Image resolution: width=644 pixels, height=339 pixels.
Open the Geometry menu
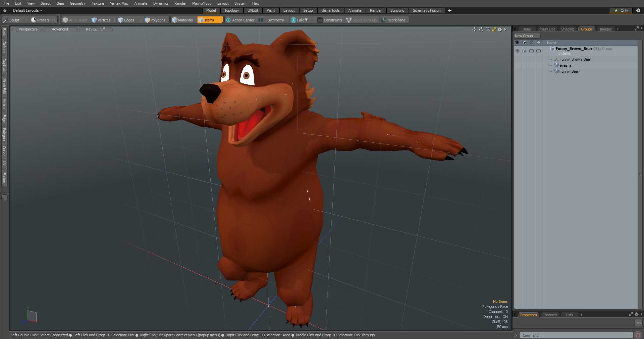point(77,3)
